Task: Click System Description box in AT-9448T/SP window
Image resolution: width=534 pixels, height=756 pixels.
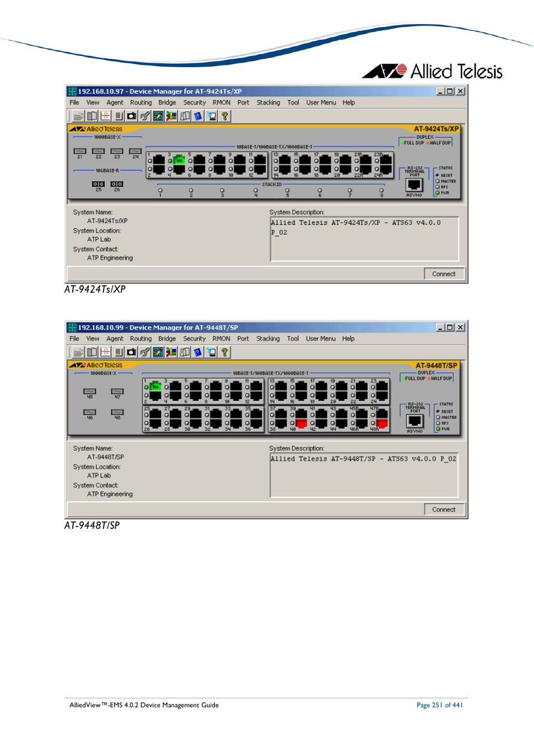Action: (x=364, y=475)
